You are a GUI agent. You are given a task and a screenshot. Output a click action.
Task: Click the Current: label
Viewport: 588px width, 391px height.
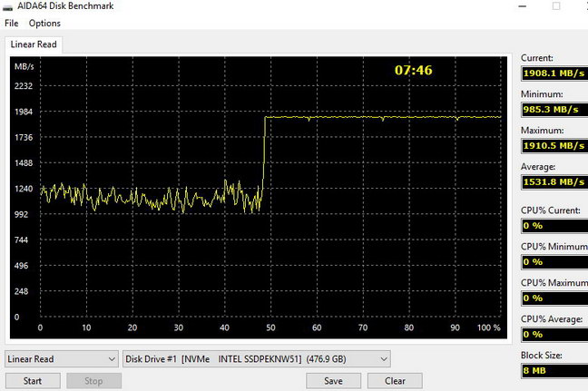[537, 58]
